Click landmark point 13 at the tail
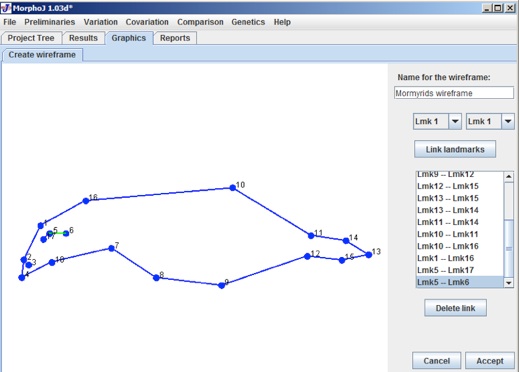519x372 pixels. pos(369,255)
